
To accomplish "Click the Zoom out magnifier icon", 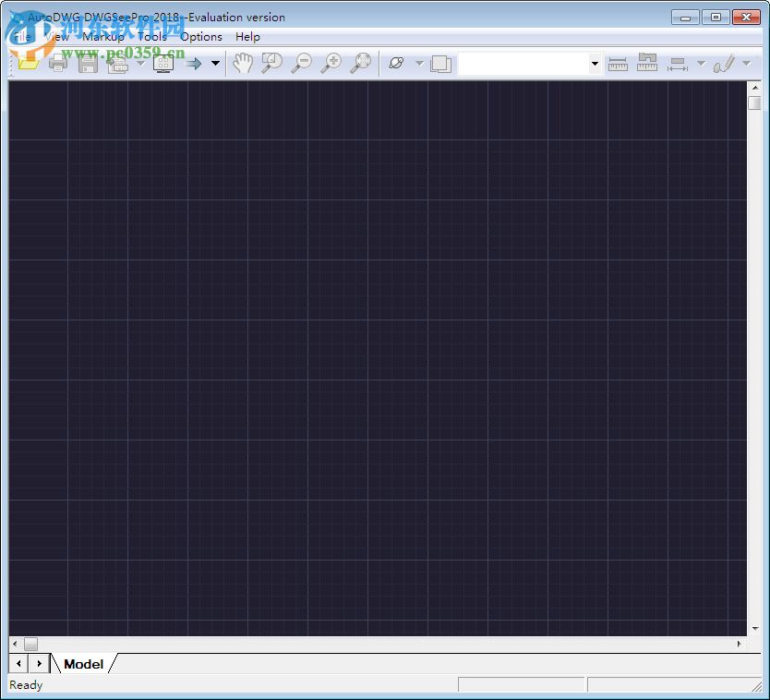I will [302, 64].
